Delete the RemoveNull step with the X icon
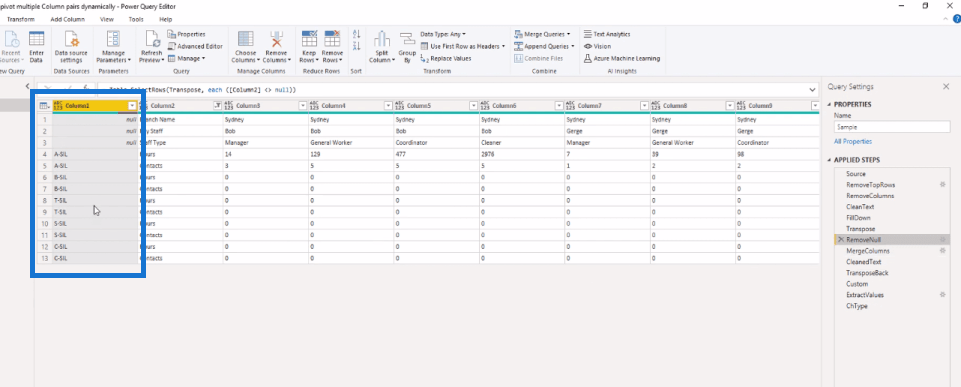 coord(841,240)
